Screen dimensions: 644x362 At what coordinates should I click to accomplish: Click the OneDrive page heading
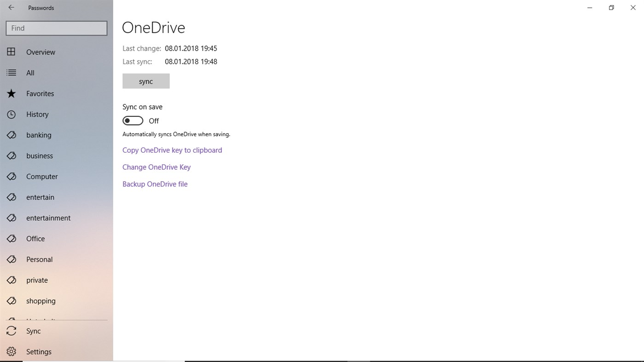pos(153,28)
